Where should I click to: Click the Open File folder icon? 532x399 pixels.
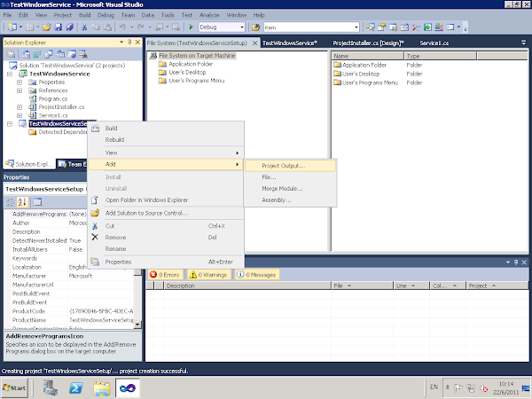coord(46,27)
